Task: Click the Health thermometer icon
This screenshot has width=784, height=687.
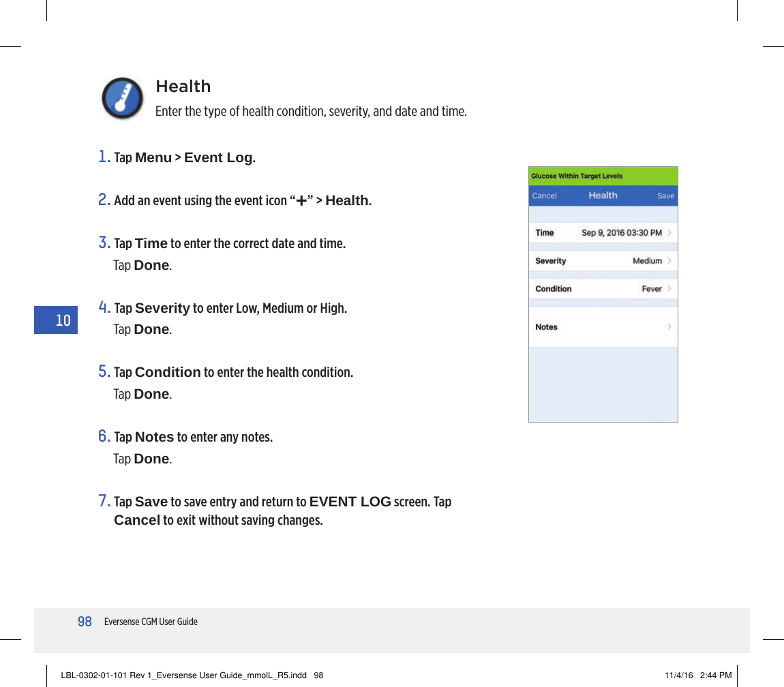Action: click(123, 98)
